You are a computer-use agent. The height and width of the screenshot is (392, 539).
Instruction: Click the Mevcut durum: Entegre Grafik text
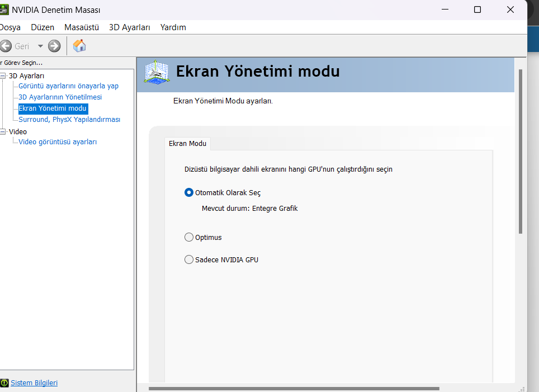(x=249, y=209)
